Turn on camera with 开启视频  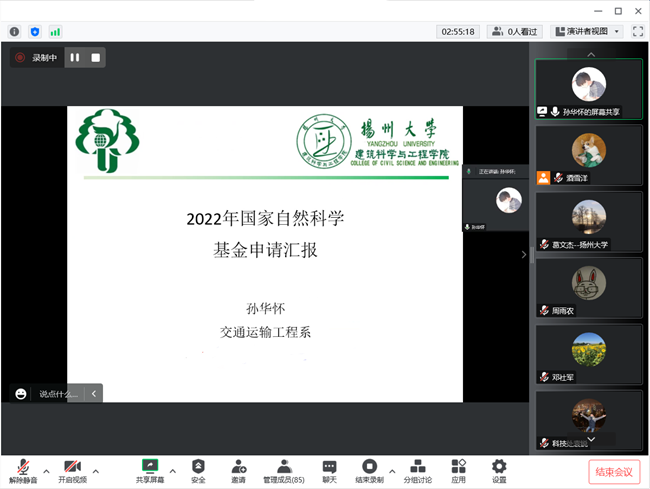coord(72,470)
